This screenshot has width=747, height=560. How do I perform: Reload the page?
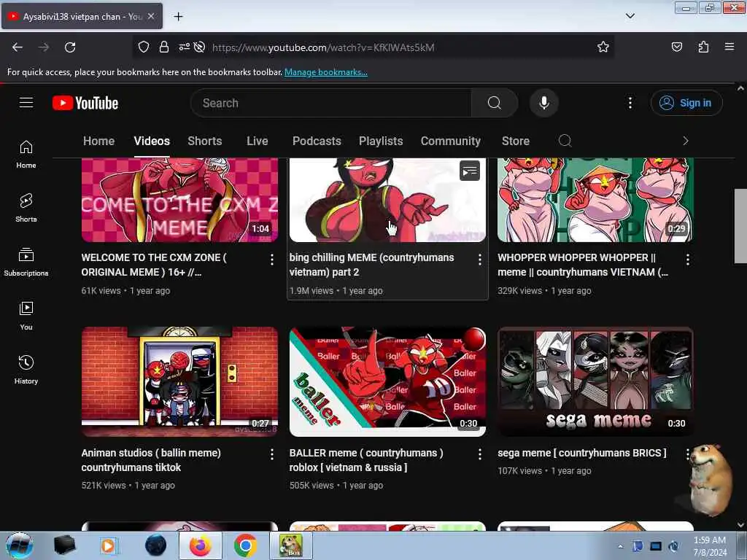pyautogui.click(x=70, y=47)
